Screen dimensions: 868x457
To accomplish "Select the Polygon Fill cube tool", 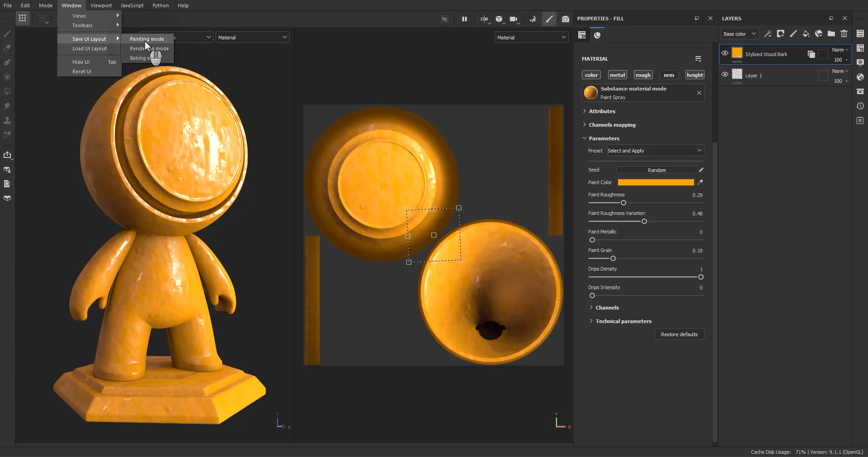I will pos(7,77).
